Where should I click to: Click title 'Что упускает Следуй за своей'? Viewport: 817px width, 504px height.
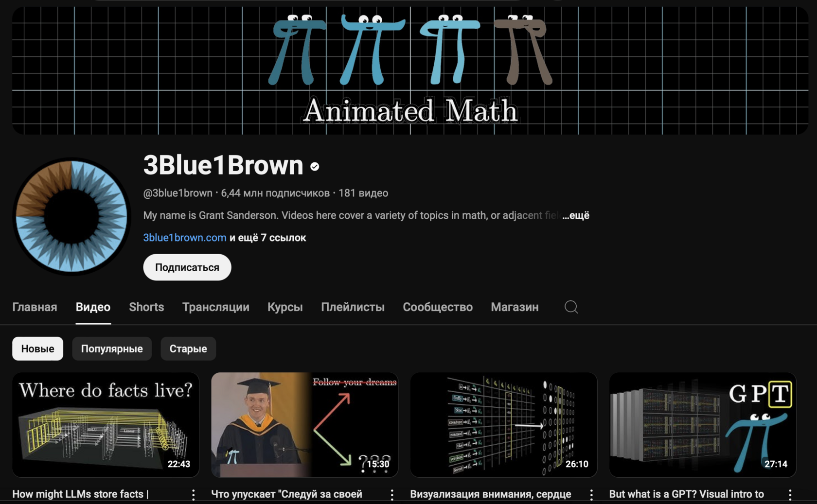286,494
